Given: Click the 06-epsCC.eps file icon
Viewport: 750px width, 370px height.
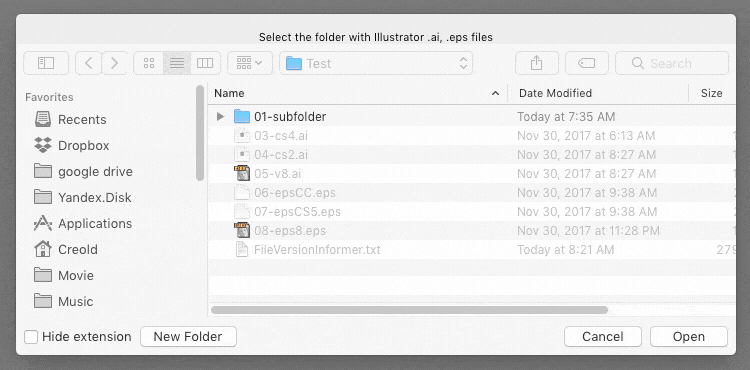Looking at the screenshot, I should tap(242, 193).
